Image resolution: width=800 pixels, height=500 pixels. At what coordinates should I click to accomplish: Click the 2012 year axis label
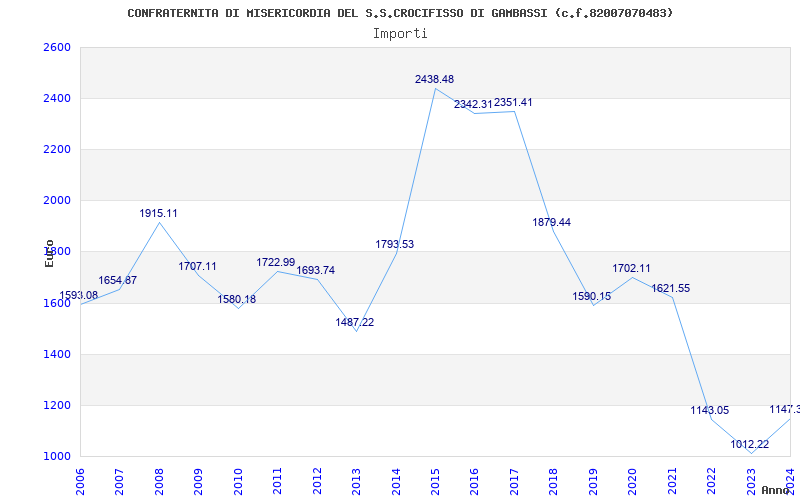[x=317, y=481]
